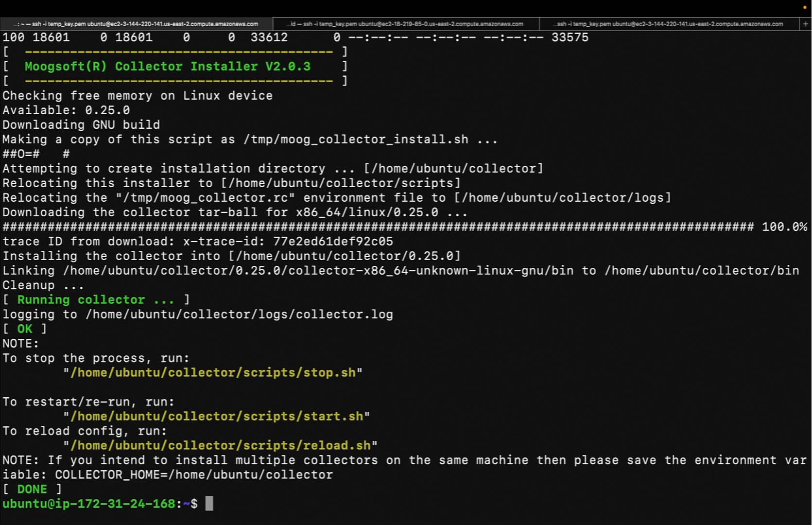Switch to the ec2-18-219-85-0 ssh tab
812x525 pixels.
(x=406, y=24)
